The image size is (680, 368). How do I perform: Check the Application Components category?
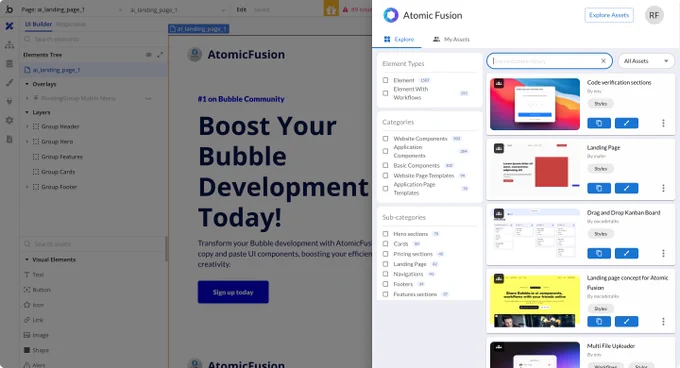point(385,151)
